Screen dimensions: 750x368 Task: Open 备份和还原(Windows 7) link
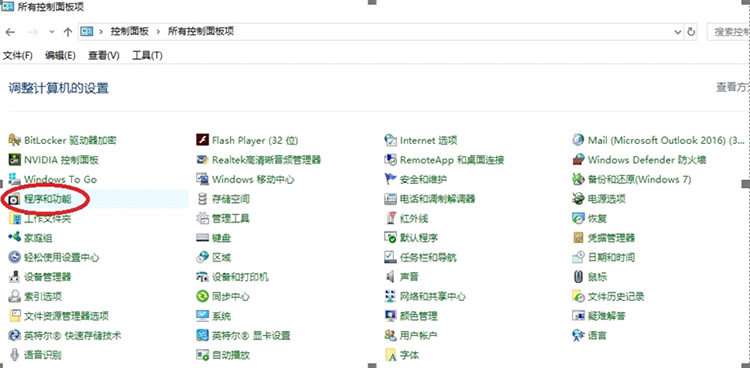pyautogui.click(x=640, y=179)
